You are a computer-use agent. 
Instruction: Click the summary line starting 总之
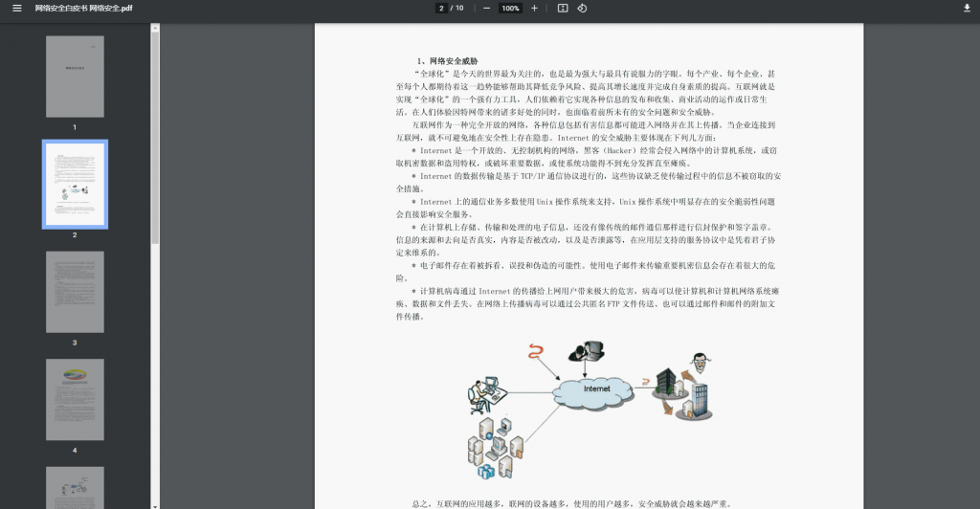[x=571, y=504]
